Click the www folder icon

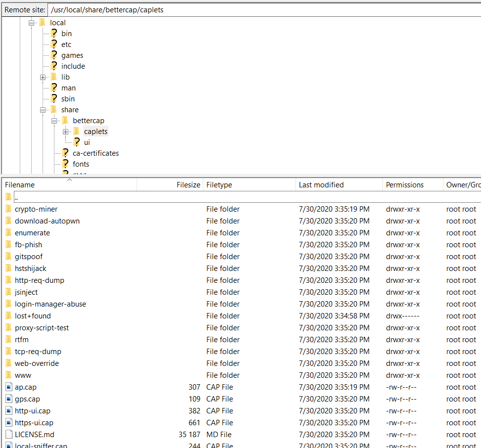pyautogui.click(x=8, y=375)
